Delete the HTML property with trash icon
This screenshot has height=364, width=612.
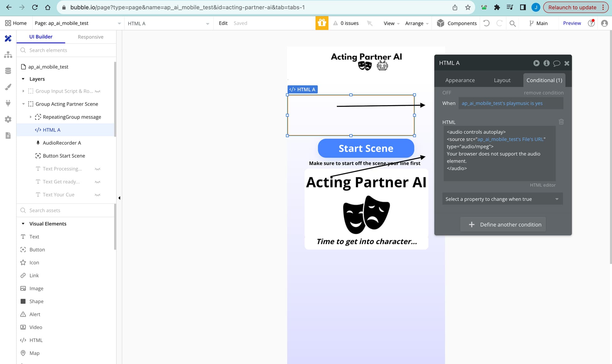pos(561,122)
